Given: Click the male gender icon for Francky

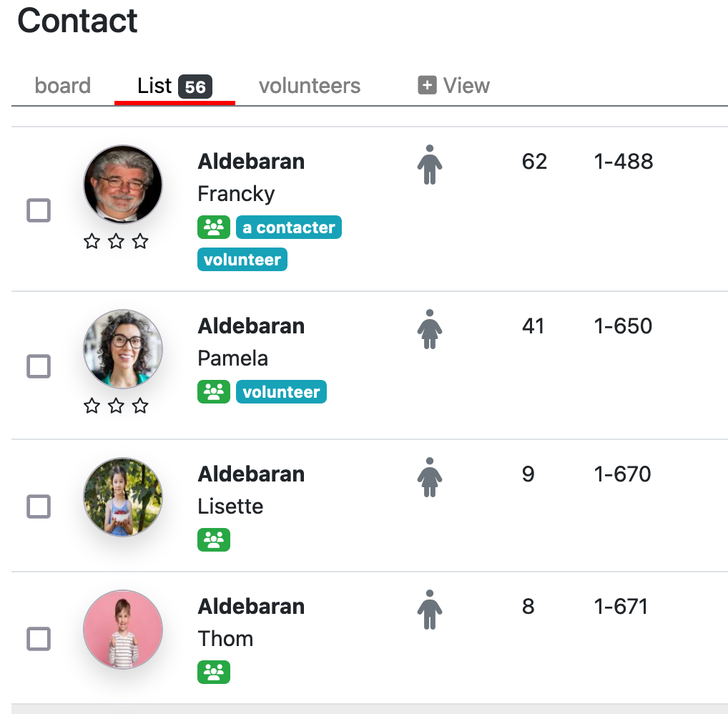Looking at the screenshot, I should point(430,165).
